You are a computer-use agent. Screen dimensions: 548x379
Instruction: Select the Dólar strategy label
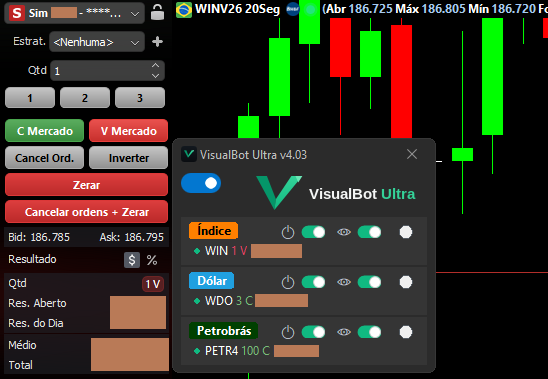(211, 281)
